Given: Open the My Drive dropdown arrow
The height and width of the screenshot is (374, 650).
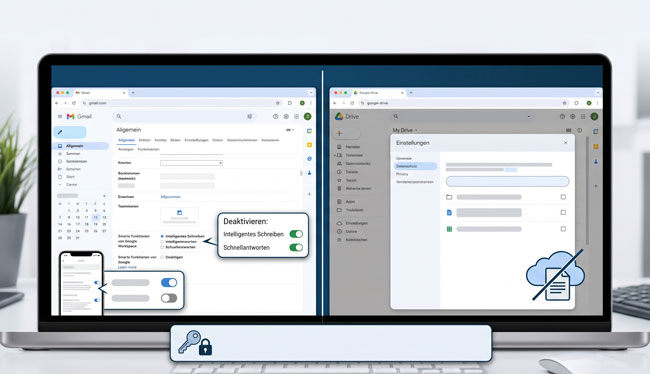Looking at the screenshot, I should (416, 130).
